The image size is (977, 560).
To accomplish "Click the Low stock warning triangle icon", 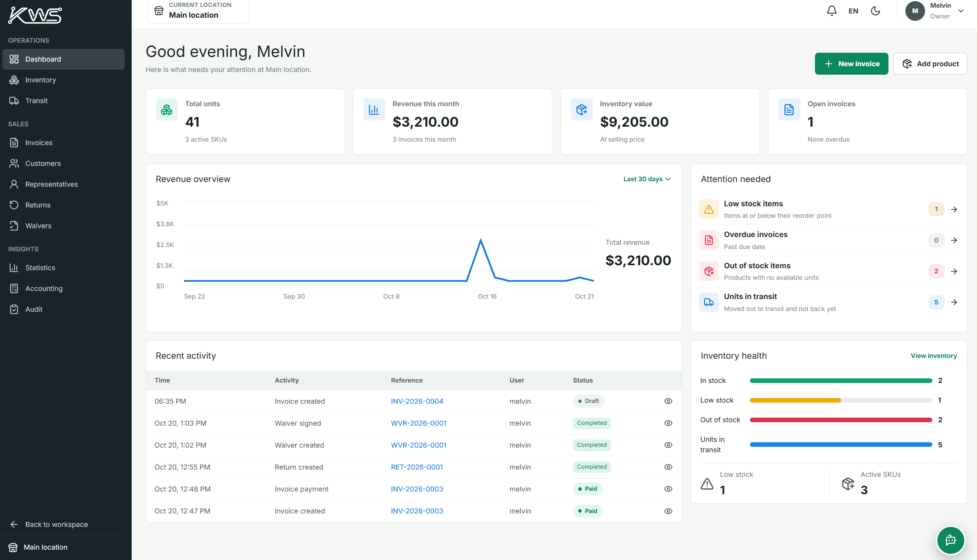I will click(x=709, y=209).
